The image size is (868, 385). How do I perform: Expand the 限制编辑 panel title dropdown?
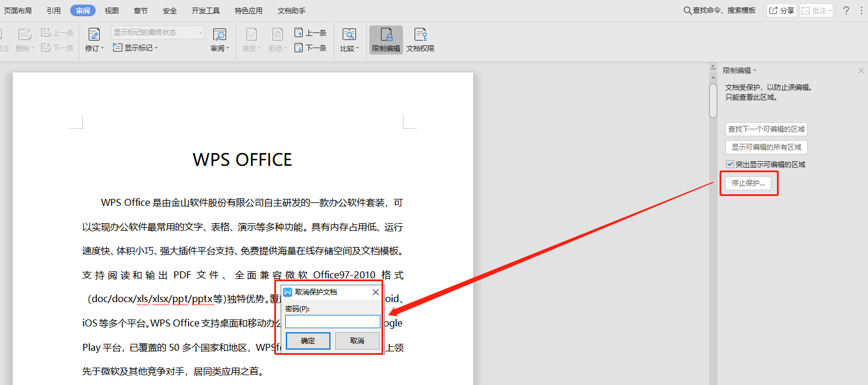754,71
